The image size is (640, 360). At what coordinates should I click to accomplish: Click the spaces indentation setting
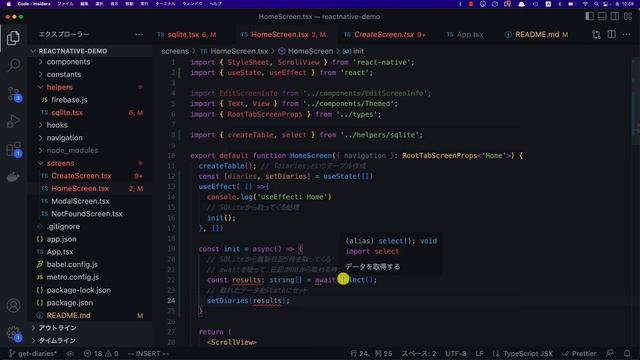[419, 353]
